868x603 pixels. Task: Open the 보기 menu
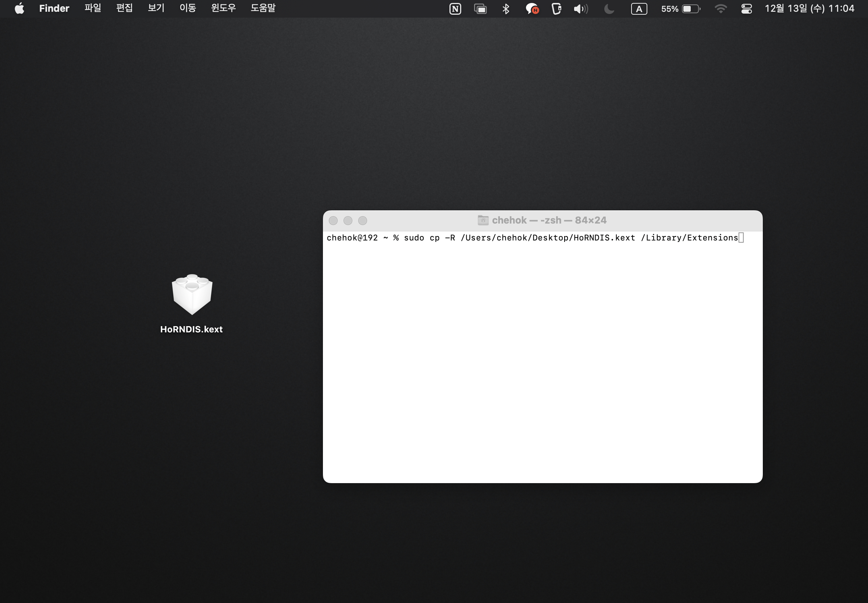(156, 8)
